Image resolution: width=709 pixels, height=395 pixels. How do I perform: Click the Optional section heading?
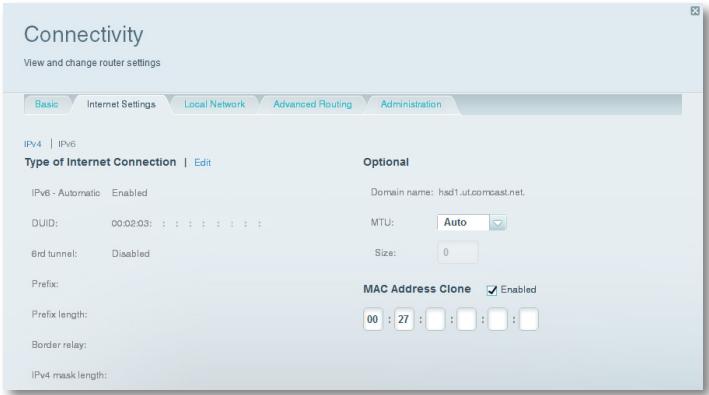pyautogui.click(x=386, y=162)
